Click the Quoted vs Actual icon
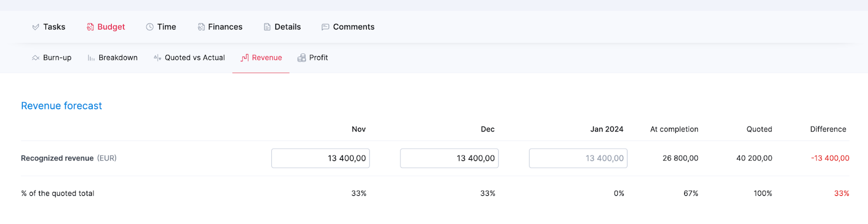The image size is (868, 224). click(x=157, y=58)
